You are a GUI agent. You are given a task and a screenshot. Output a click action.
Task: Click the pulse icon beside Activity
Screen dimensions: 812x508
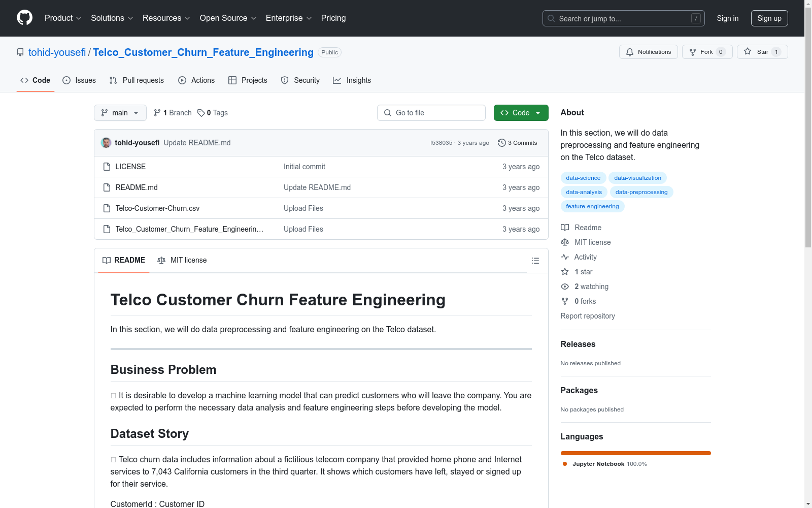565,257
